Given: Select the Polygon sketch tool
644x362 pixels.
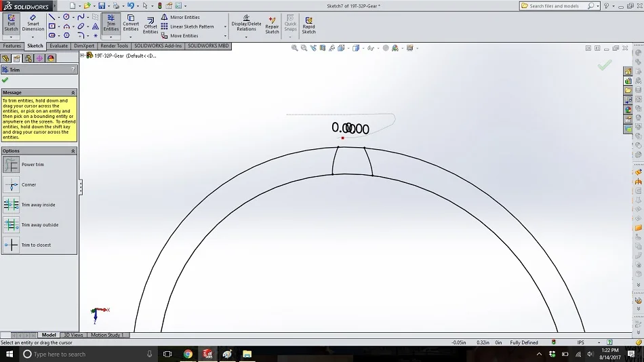Looking at the screenshot, I should tap(66, 35).
